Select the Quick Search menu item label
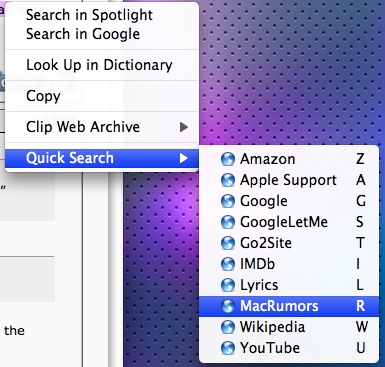 (70, 158)
